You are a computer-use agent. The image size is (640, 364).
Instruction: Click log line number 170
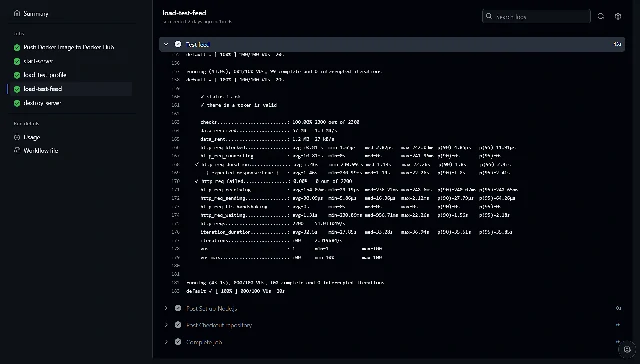click(176, 181)
